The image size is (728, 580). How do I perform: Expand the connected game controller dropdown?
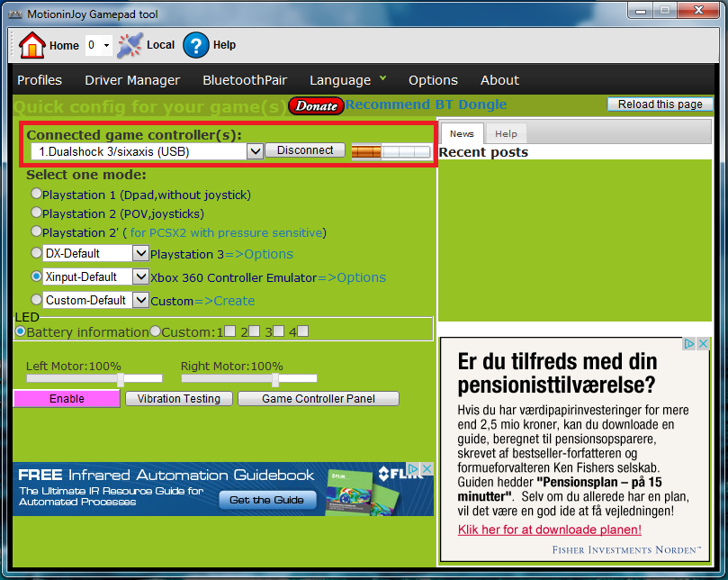(x=255, y=151)
